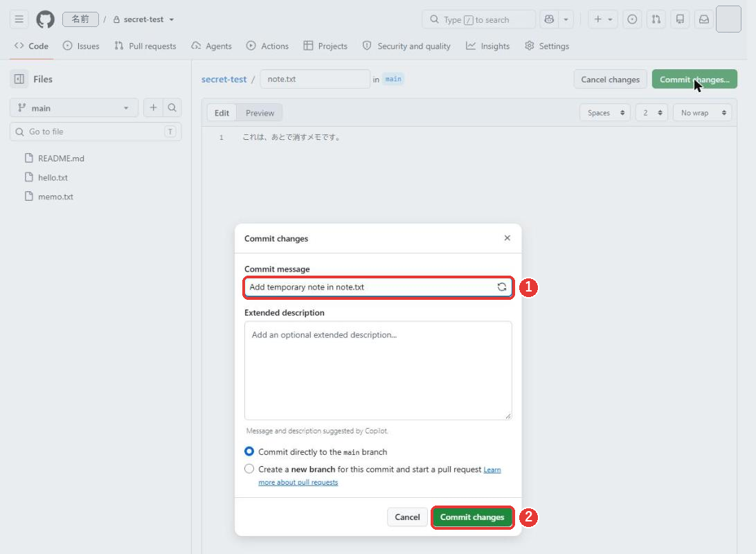This screenshot has width=756, height=554.
Task: Open the Insights tab
Action: pos(487,46)
